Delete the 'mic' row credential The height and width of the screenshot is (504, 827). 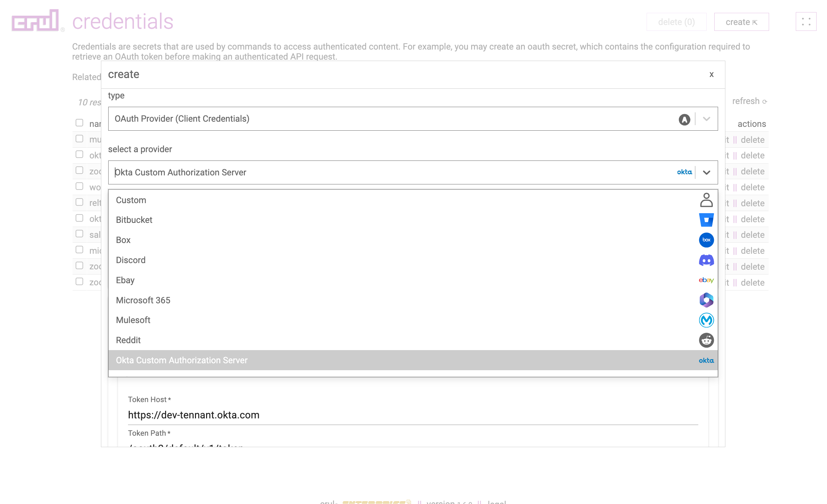(752, 251)
